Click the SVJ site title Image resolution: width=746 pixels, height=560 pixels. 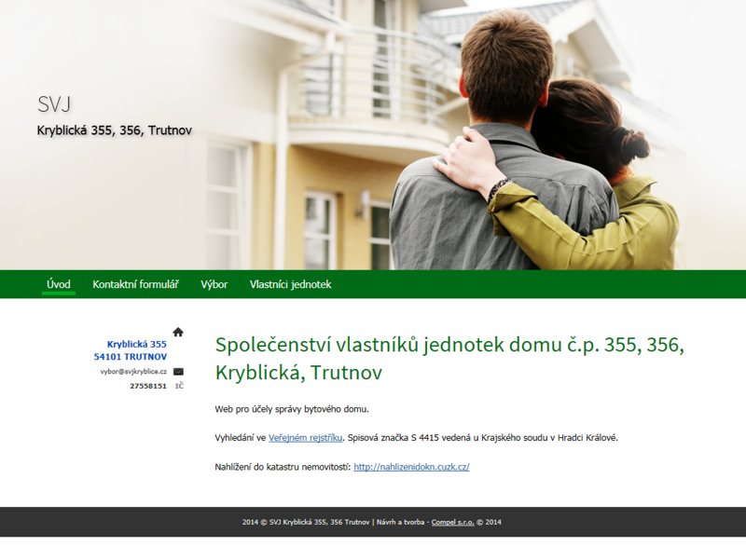[x=54, y=104]
